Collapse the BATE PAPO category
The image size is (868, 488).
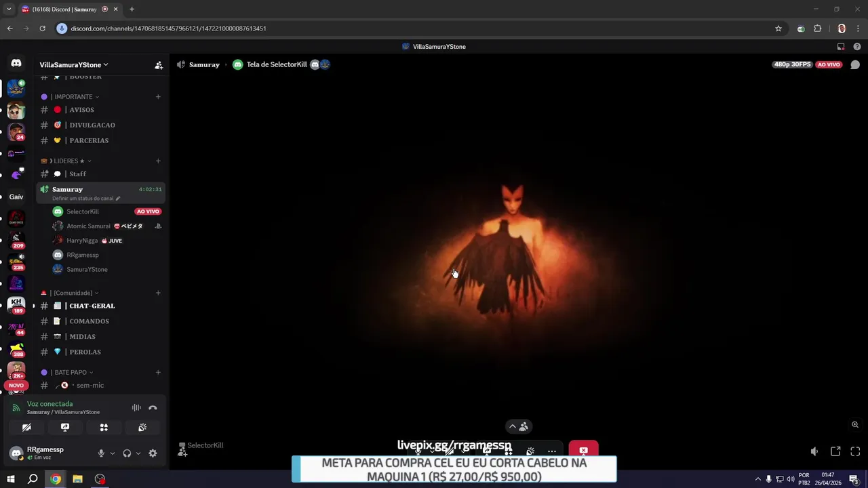[67, 373]
